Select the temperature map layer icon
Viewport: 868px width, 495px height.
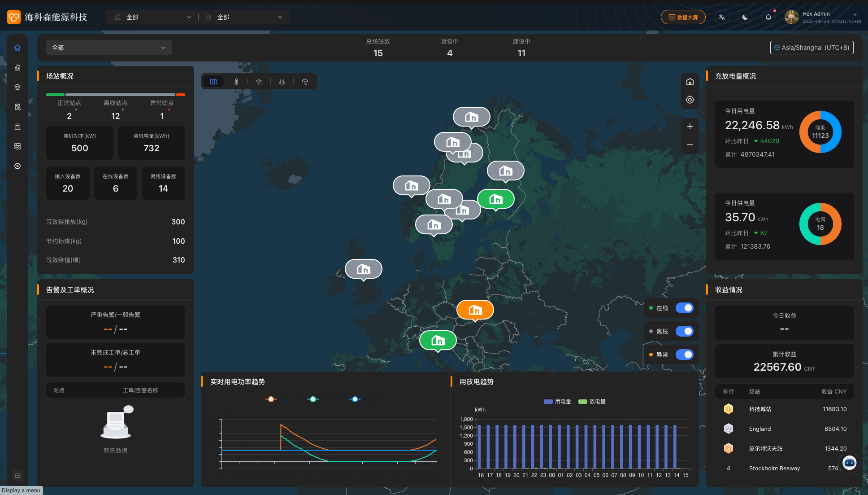tap(236, 82)
